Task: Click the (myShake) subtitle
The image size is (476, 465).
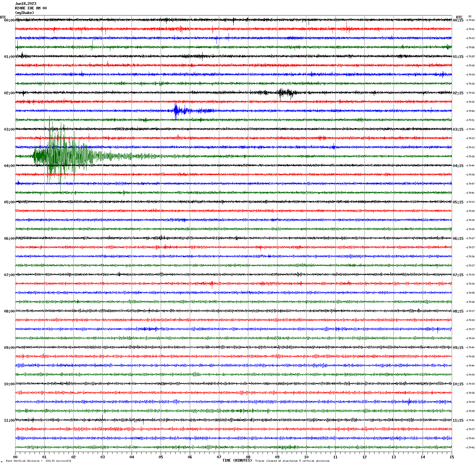Action: (25, 13)
